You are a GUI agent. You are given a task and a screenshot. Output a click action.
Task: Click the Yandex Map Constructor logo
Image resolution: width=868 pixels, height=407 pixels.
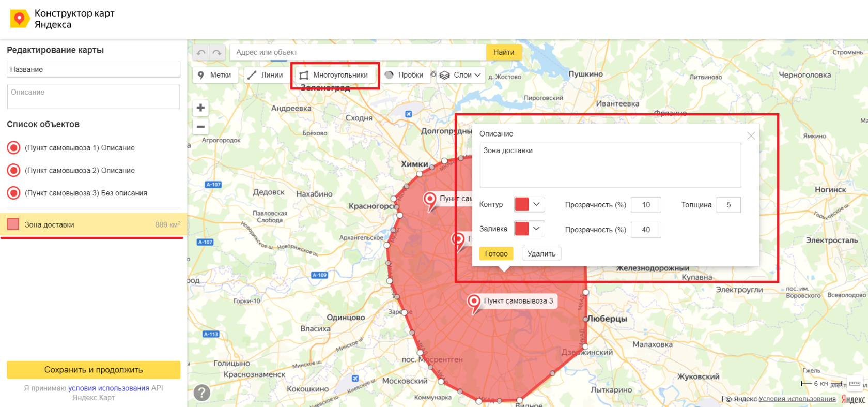click(62, 19)
